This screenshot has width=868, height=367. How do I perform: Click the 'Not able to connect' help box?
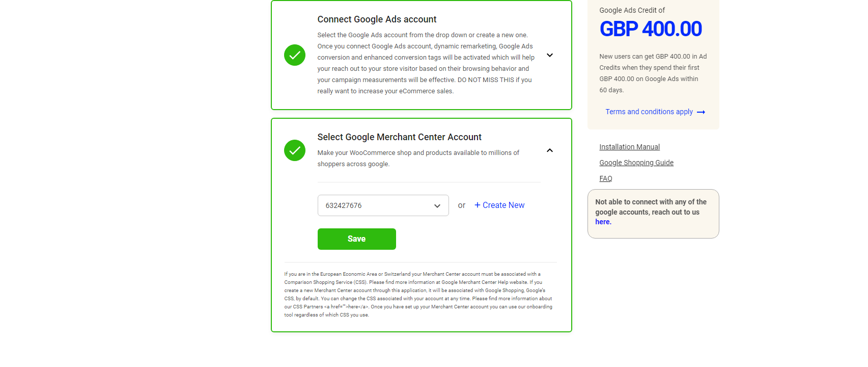(653, 214)
